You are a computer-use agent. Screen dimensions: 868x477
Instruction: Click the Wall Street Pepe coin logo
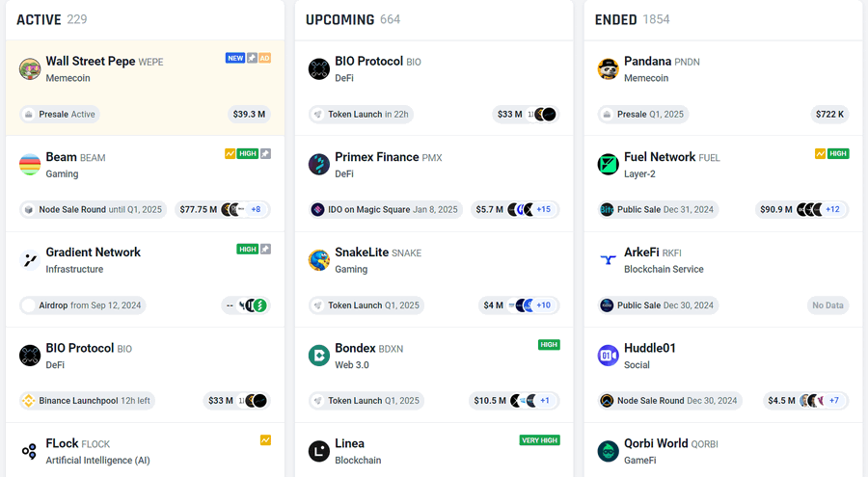coord(30,68)
